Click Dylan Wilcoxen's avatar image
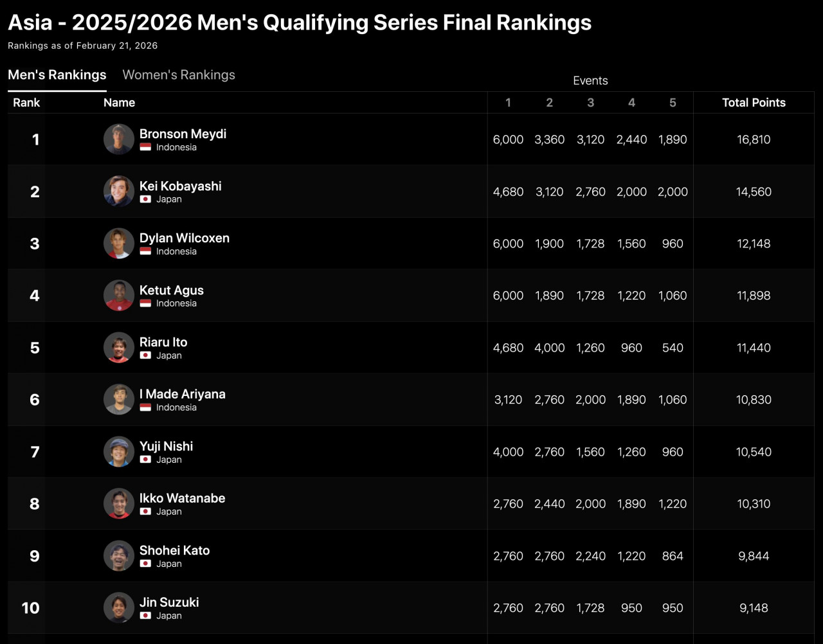Image resolution: width=823 pixels, height=644 pixels. tap(119, 244)
